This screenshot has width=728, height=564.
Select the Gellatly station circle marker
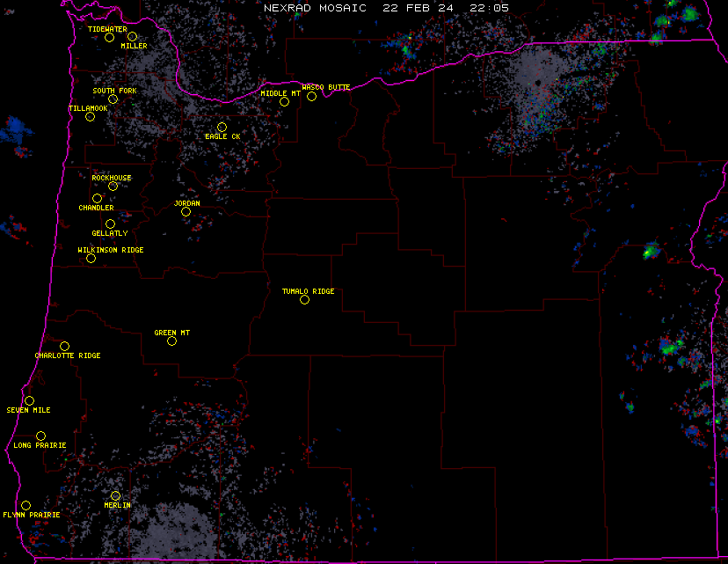(x=110, y=224)
